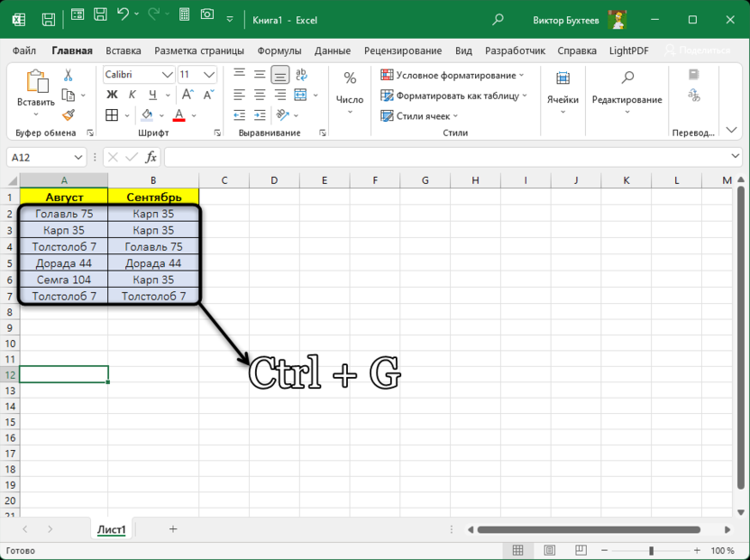The width and height of the screenshot is (750, 560).
Task: Open the font size 11 dropdown
Action: click(x=209, y=75)
